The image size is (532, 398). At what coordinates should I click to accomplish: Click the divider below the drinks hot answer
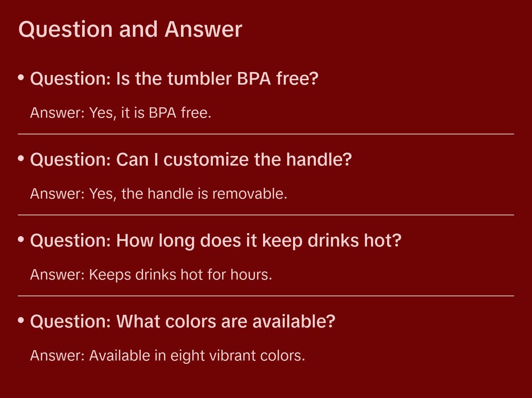pos(266,296)
